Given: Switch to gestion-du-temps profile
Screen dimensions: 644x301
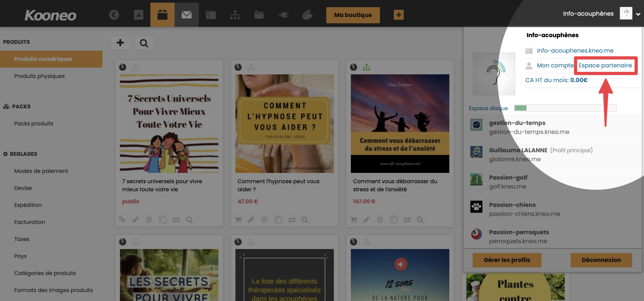Looking at the screenshot, I should tap(552, 127).
